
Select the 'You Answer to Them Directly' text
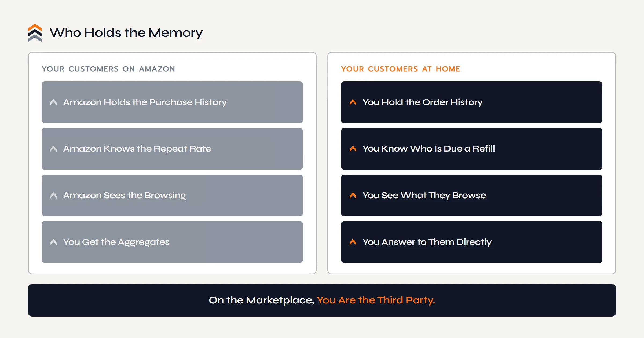tap(427, 242)
